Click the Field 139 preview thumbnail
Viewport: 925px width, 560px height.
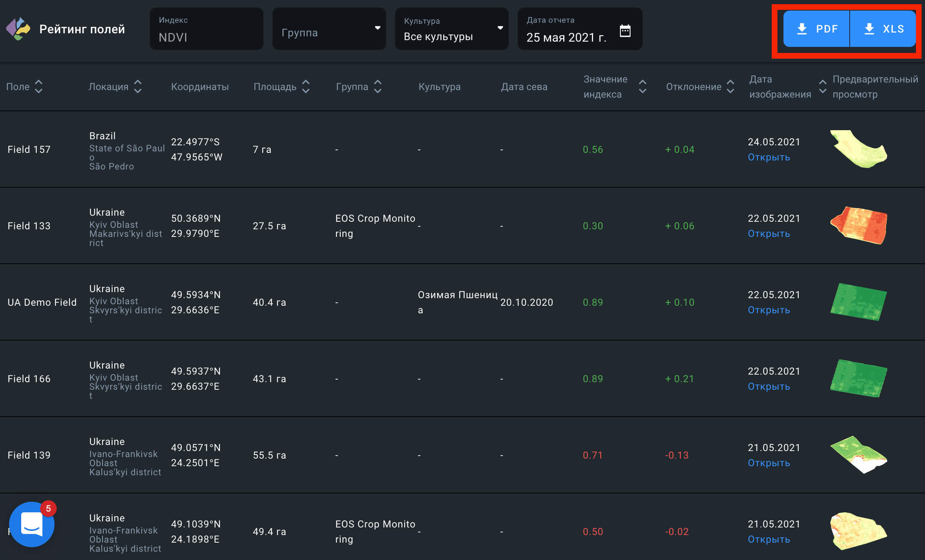pos(858,454)
